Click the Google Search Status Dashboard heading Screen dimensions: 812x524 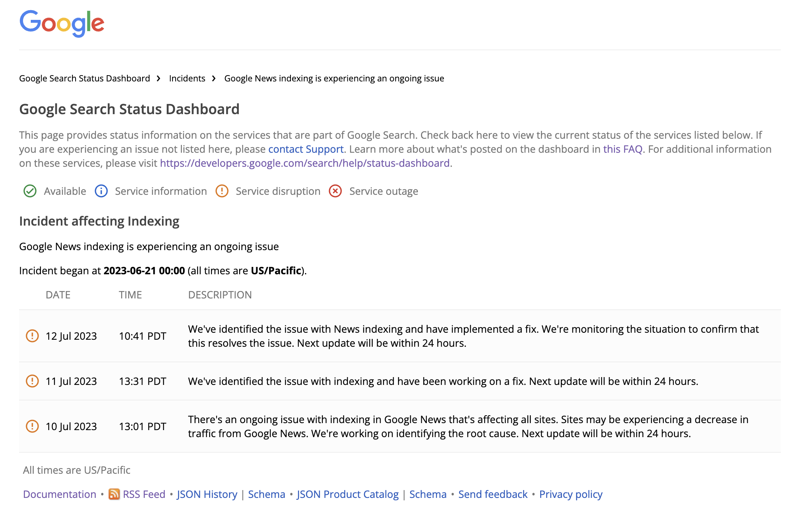pyautogui.click(x=129, y=109)
